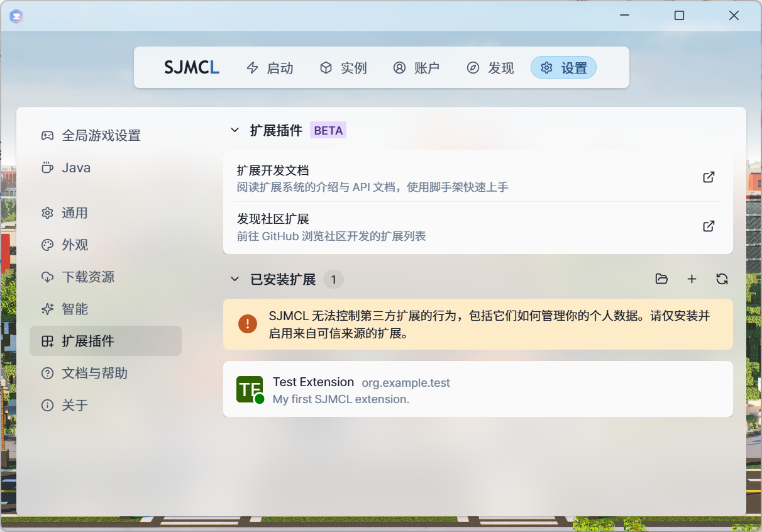The image size is (762, 532).
Task: Open community extensions external link icon
Action: tap(709, 226)
